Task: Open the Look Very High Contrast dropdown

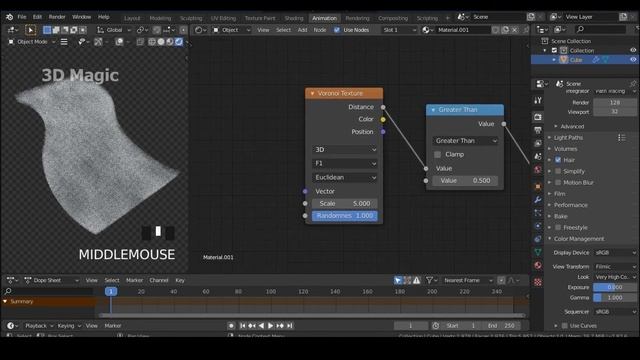Action: click(615, 277)
